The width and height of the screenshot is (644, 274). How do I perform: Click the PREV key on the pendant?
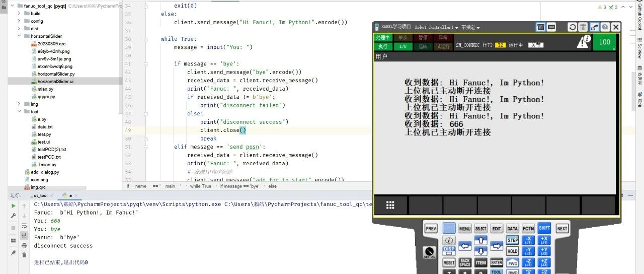tap(431, 228)
